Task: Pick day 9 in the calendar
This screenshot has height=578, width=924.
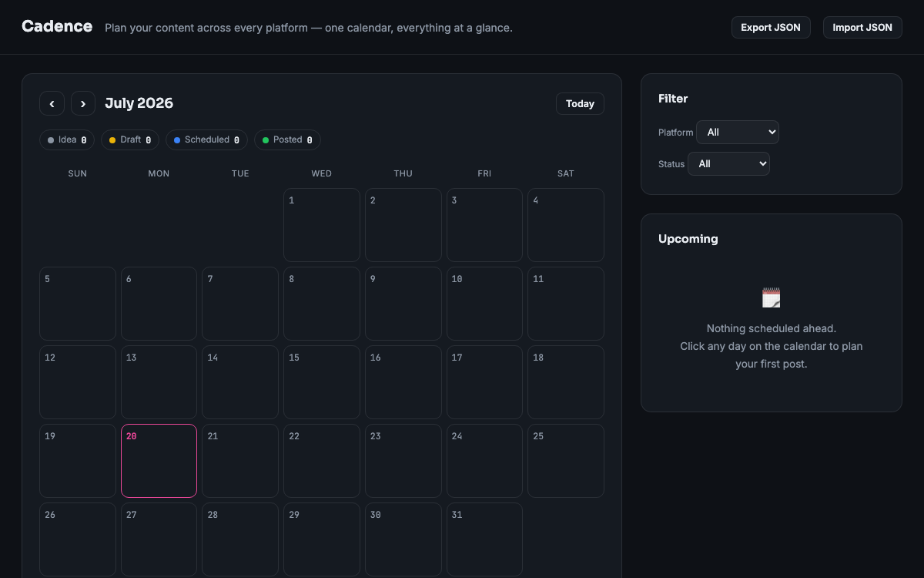Action: coord(403,304)
